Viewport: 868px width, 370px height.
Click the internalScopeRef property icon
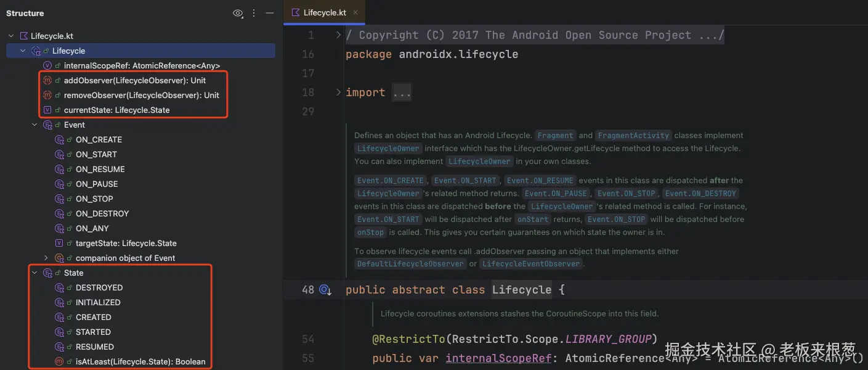[x=47, y=65]
